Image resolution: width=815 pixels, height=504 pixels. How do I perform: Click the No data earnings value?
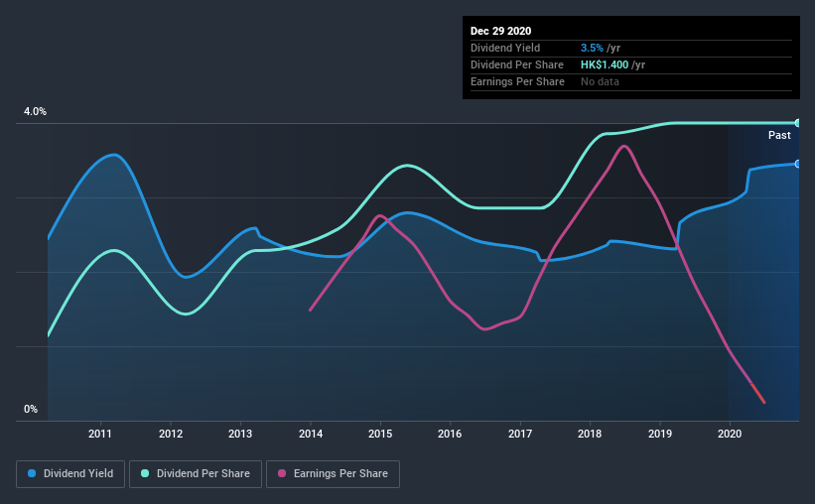click(x=600, y=81)
